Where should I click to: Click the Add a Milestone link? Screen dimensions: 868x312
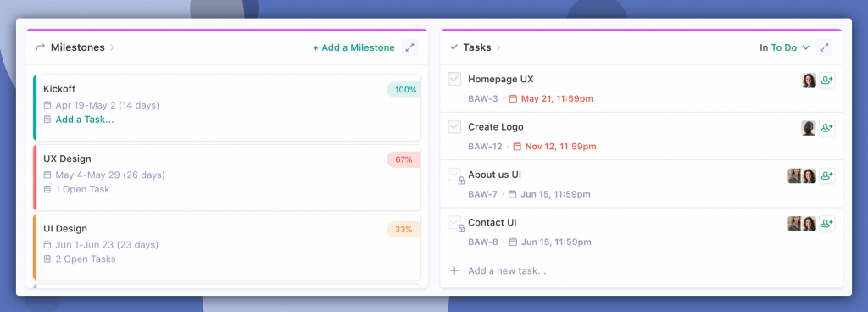[353, 47]
